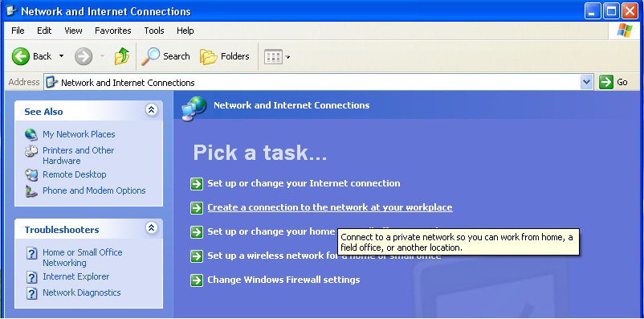The image size is (644, 319).
Task: Open the Network Diagnostics link
Action: tap(82, 292)
